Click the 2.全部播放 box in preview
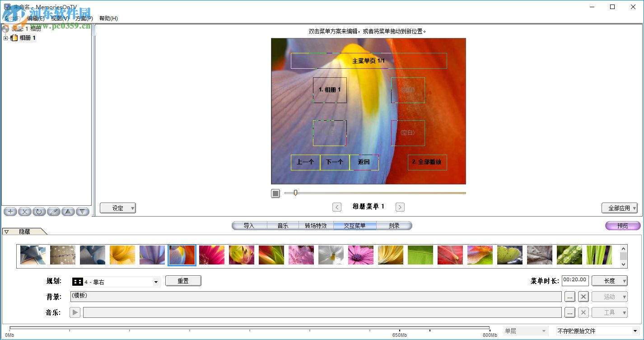The width and height of the screenshot is (644, 340). (427, 162)
